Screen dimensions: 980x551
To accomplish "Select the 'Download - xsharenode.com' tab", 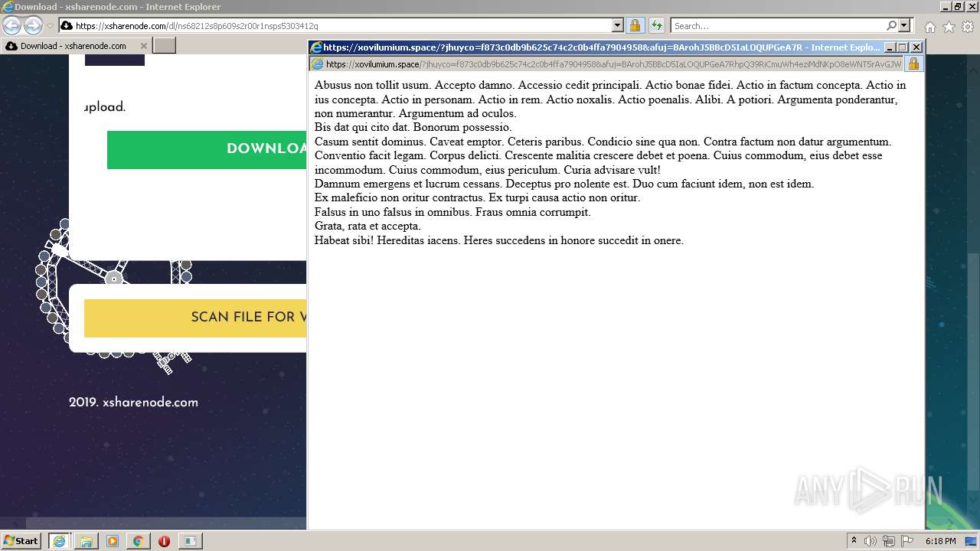I will (x=74, y=46).
